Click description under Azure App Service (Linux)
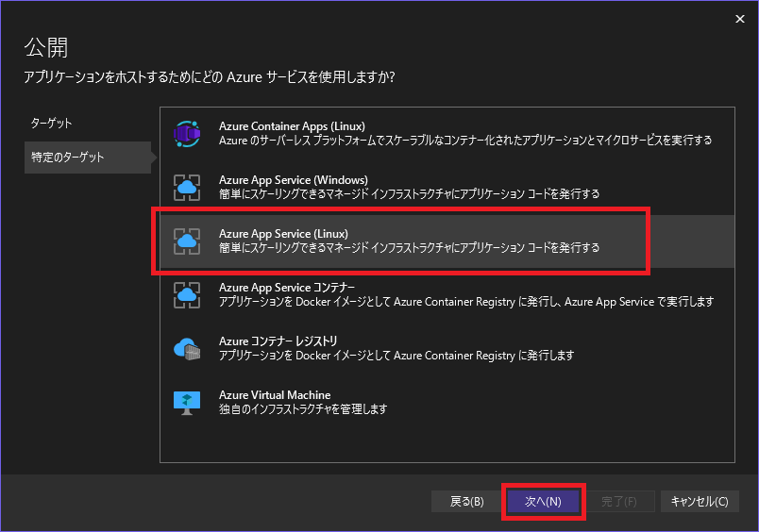The height and width of the screenshot is (532, 759). tap(409, 248)
